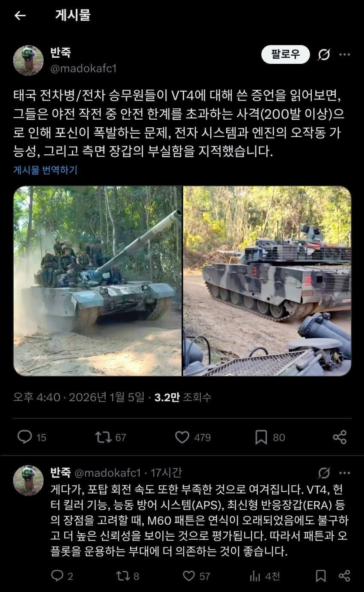Open the Grok icon on the main post
The height and width of the screenshot is (592, 364).
click(x=324, y=54)
